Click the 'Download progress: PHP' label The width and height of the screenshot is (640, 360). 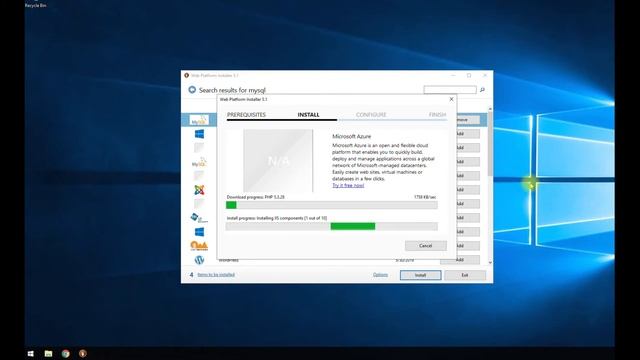pos(256,197)
